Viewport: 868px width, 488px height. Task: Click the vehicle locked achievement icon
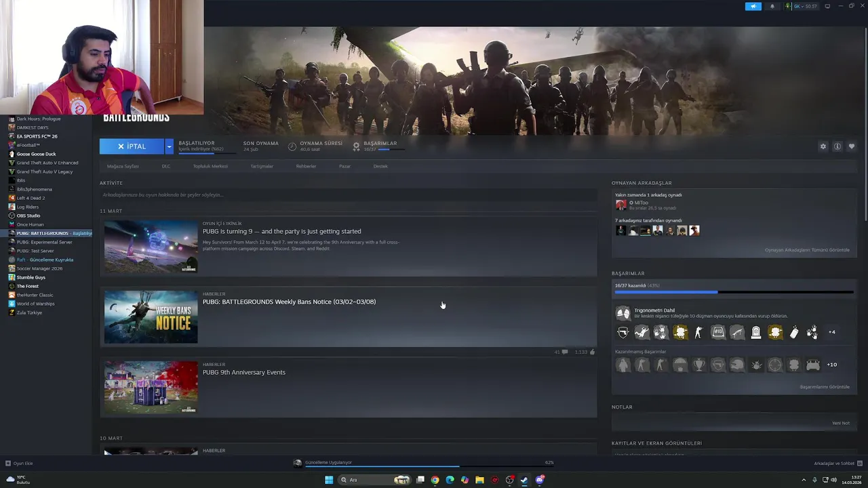tap(813, 365)
